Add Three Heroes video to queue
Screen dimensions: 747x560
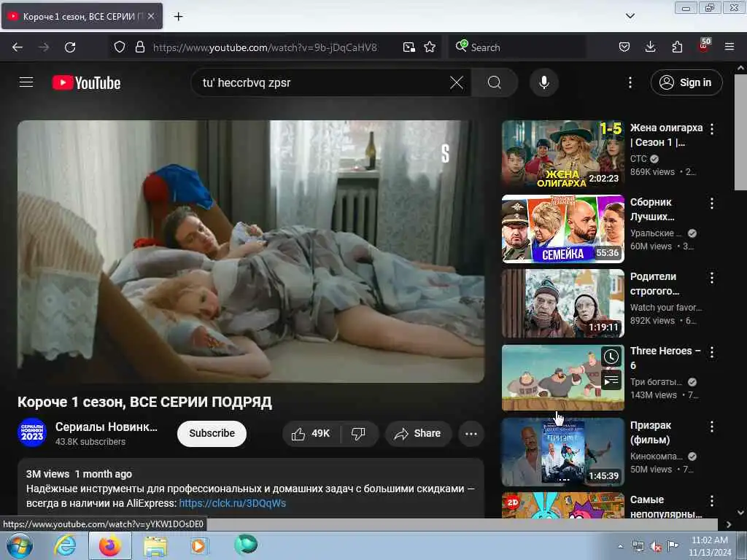[x=611, y=381]
